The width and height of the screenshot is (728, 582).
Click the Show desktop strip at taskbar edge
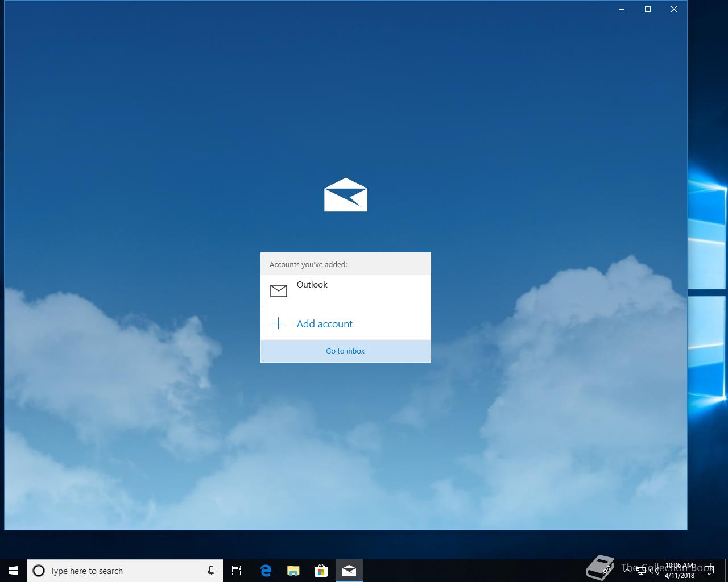point(726,571)
